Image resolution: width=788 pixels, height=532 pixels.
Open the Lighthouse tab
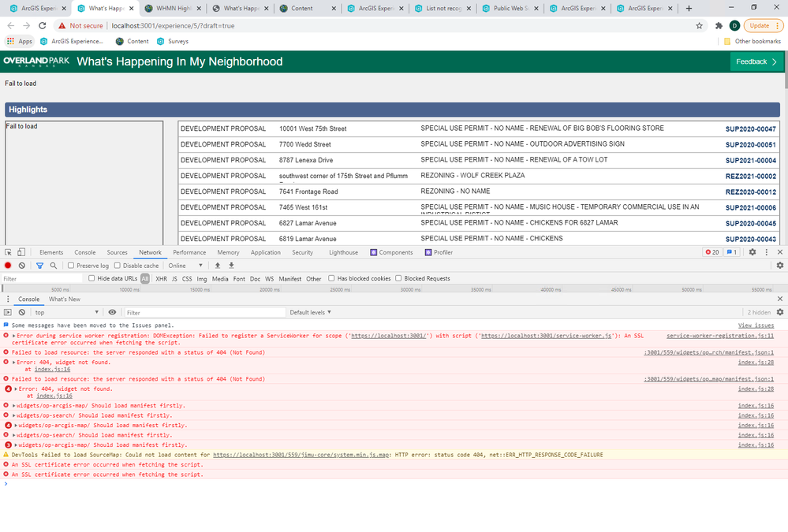343,252
